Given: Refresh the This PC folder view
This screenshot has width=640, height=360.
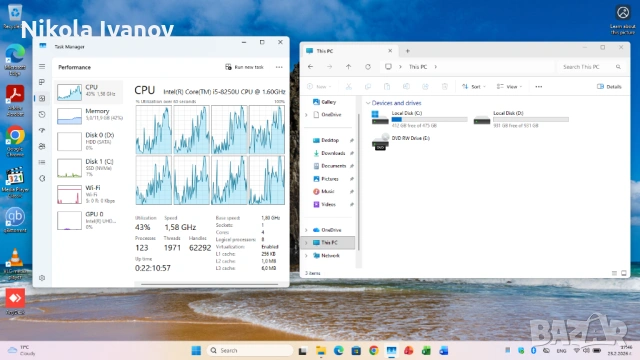Looking at the screenshot, I should pyautogui.click(x=368, y=67).
